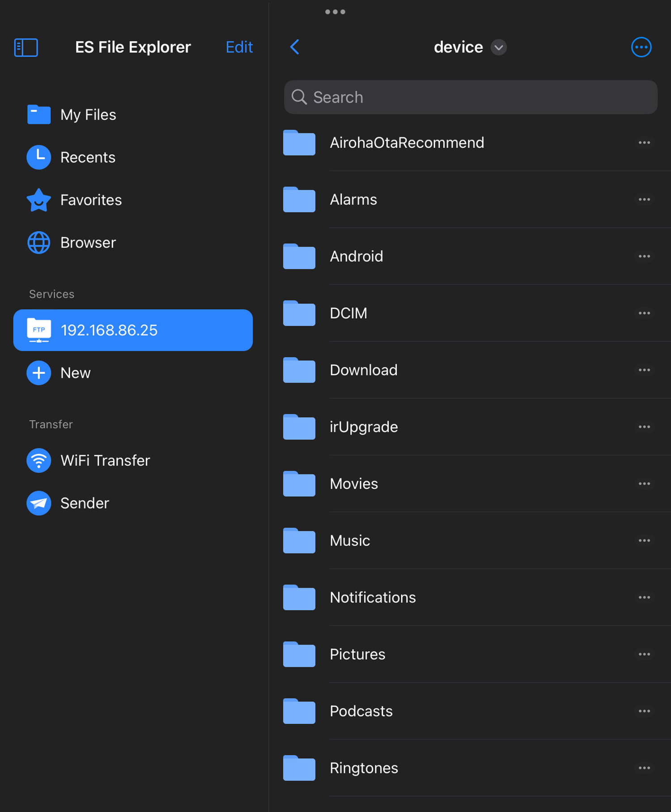Click the Download folder name
This screenshot has width=671, height=812.
pos(363,370)
